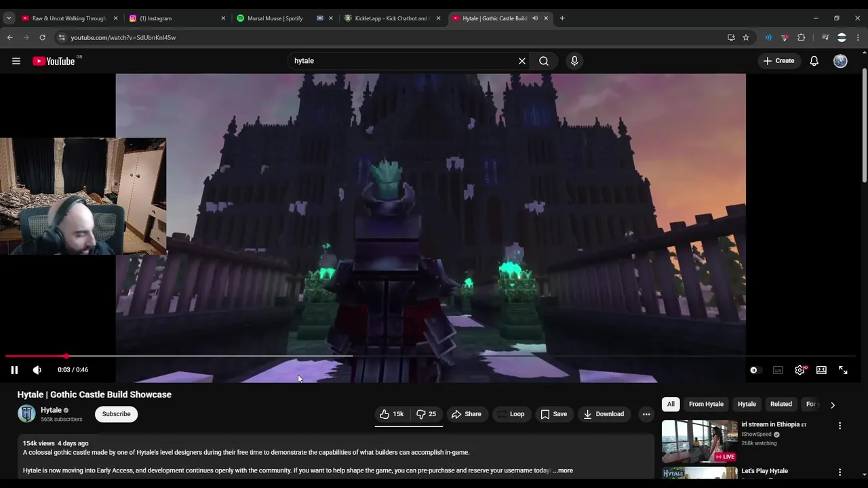Save the video to a playlist

pos(554,414)
